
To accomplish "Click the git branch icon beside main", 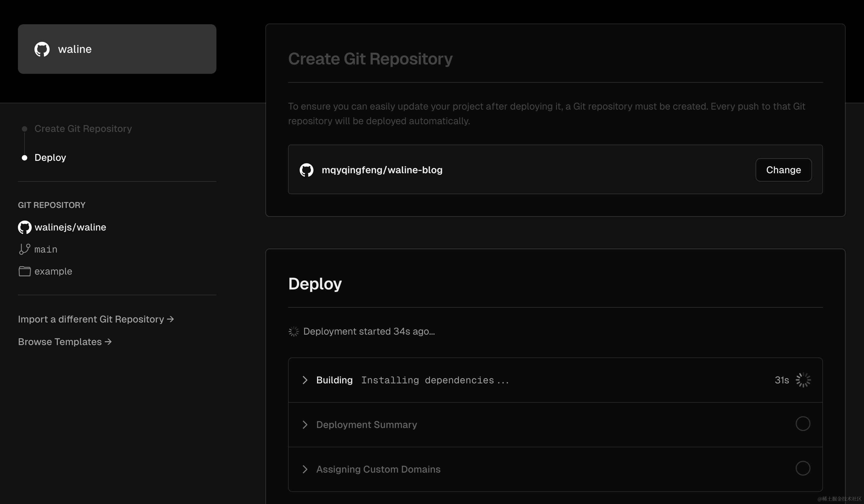I will click(25, 249).
